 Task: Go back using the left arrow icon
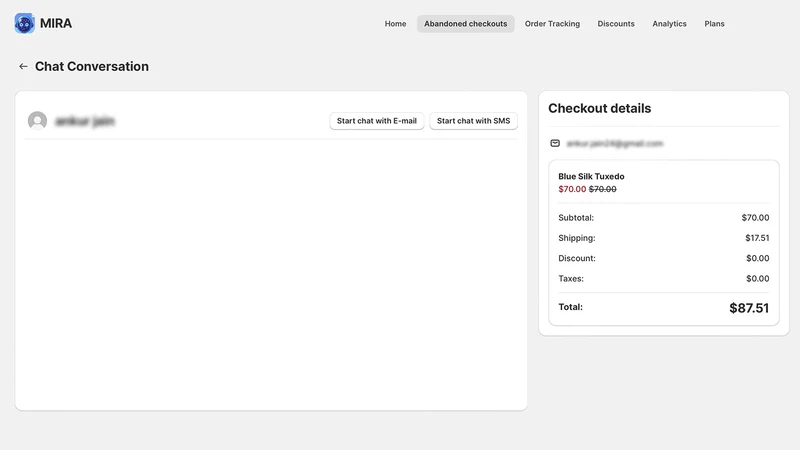(x=23, y=66)
